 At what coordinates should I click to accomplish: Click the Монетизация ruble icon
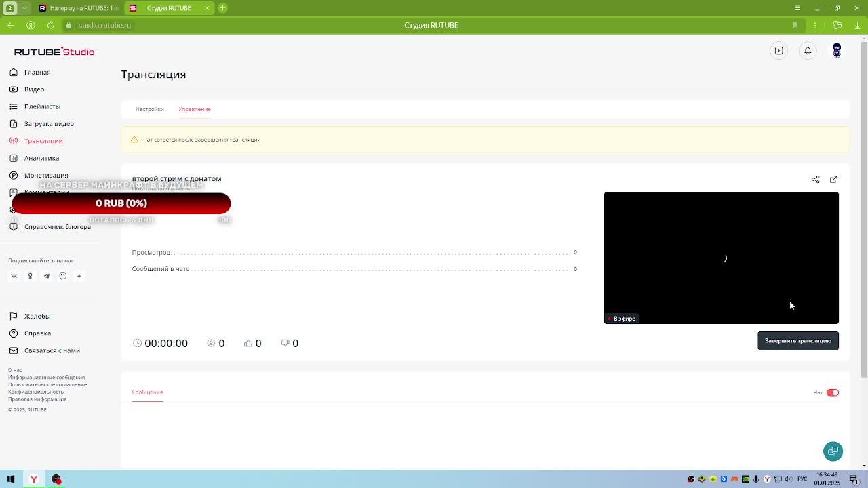click(x=13, y=175)
